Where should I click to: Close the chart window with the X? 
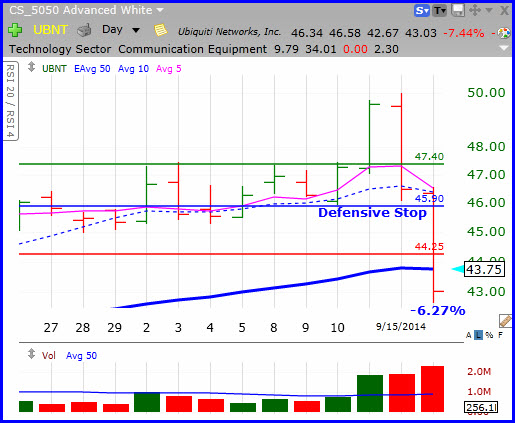coord(504,11)
